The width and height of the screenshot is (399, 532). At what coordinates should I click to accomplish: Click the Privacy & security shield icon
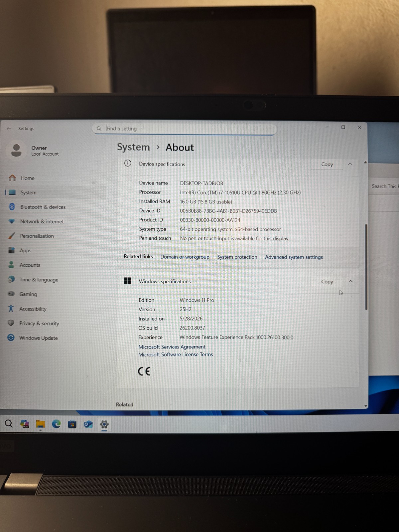point(11,323)
